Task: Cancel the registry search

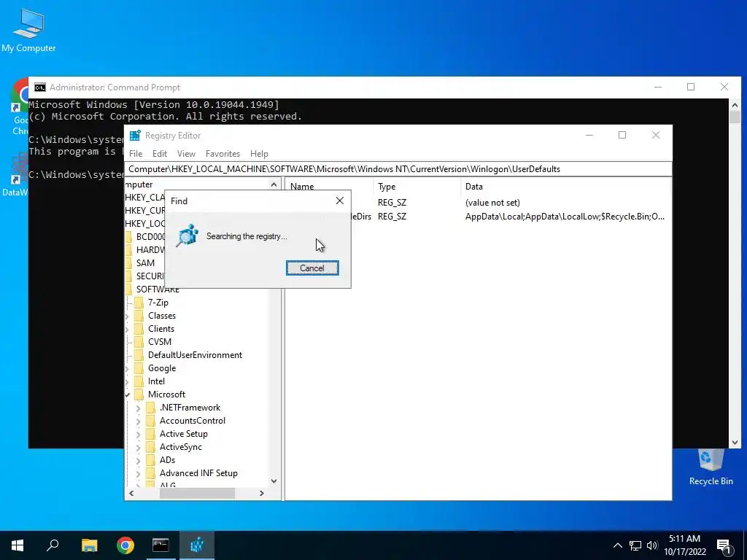Action: click(x=312, y=268)
